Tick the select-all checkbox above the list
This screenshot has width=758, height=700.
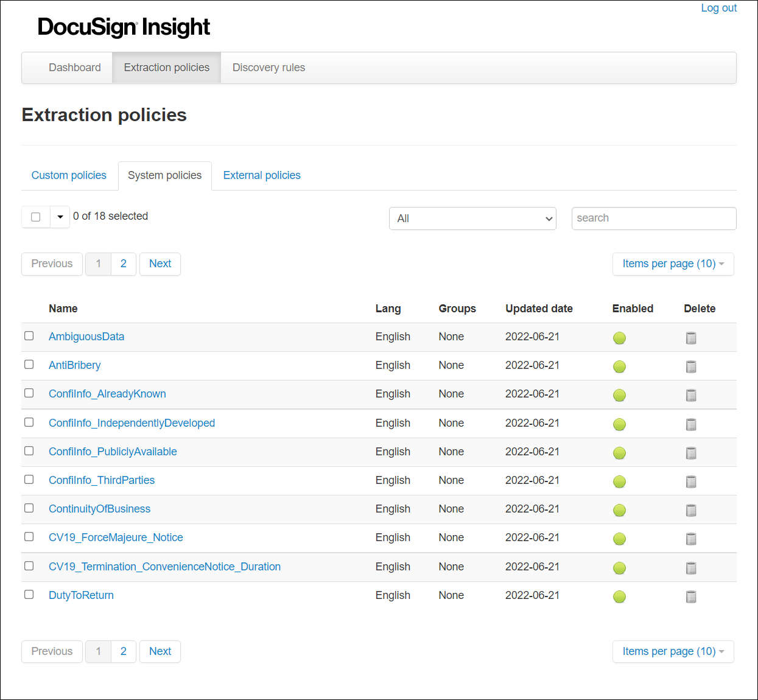(35, 217)
